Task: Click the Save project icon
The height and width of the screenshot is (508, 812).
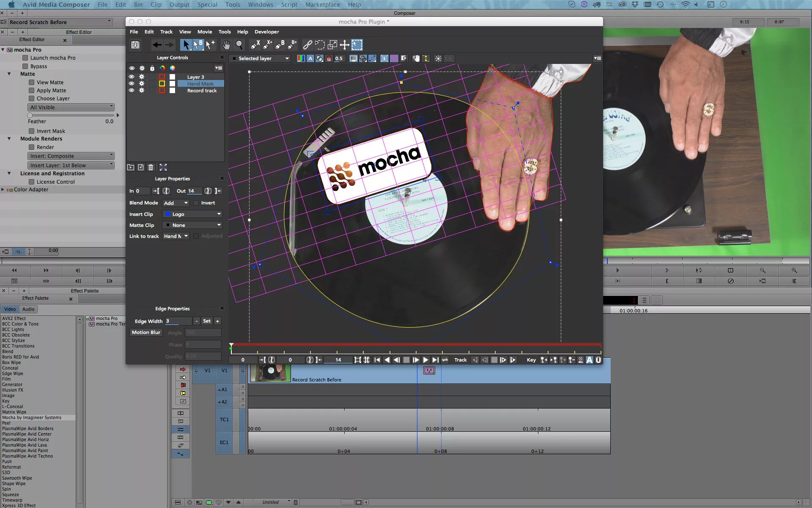Action: [135, 45]
